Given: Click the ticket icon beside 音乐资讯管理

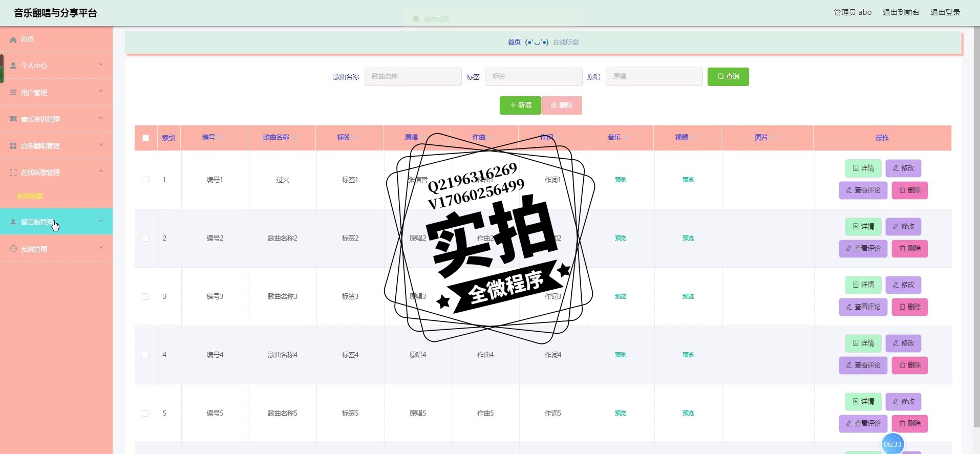Looking at the screenshot, I should coord(13,119).
